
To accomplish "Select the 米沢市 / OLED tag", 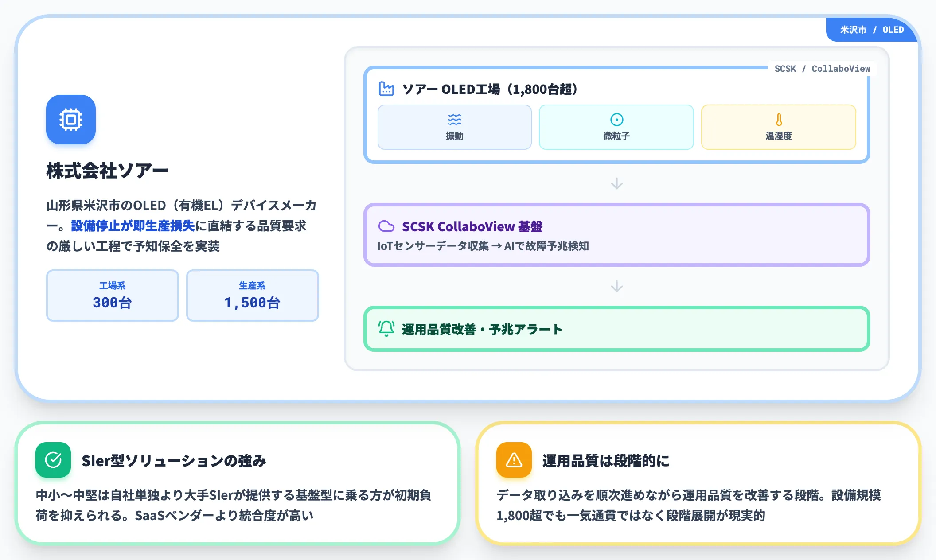I will pyautogui.click(x=872, y=30).
